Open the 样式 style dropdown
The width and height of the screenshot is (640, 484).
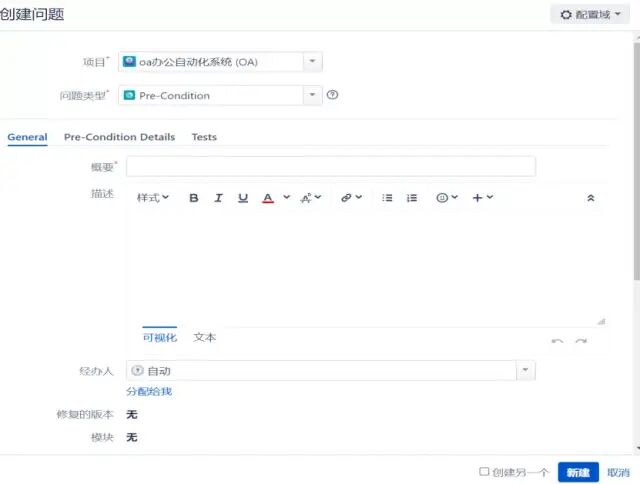pyautogui.click(x=153, y=198)
